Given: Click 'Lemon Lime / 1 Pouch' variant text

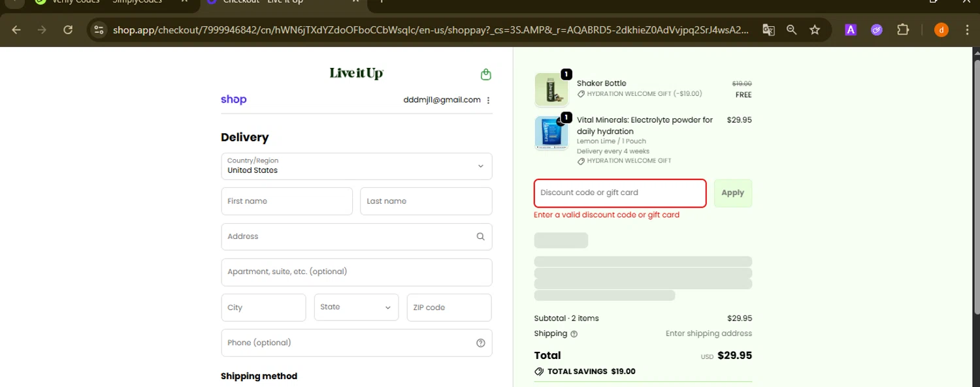Looking at the screenshot, I should 612,141.
